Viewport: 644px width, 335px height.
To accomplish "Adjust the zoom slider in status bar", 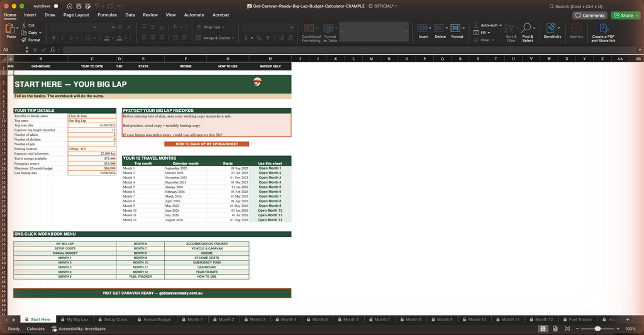I will click(x=597, y=329).
